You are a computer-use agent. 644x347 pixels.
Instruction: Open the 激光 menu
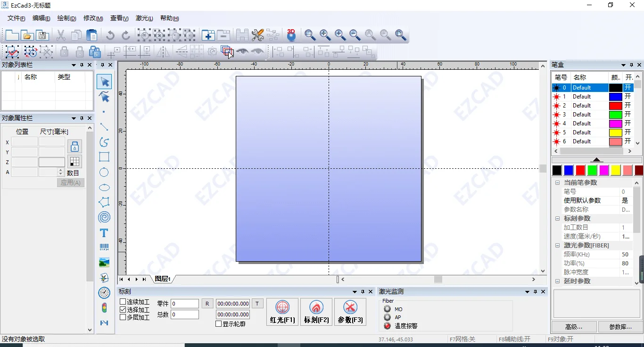[144, 18]
